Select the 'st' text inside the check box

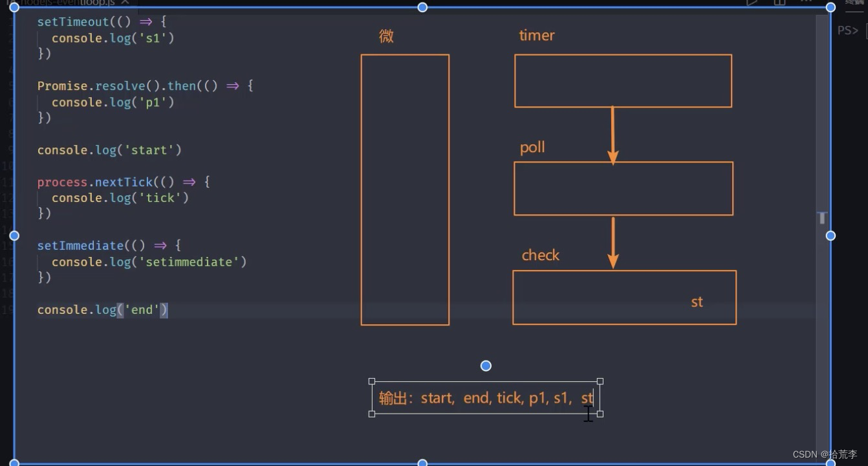pos(697,302)
